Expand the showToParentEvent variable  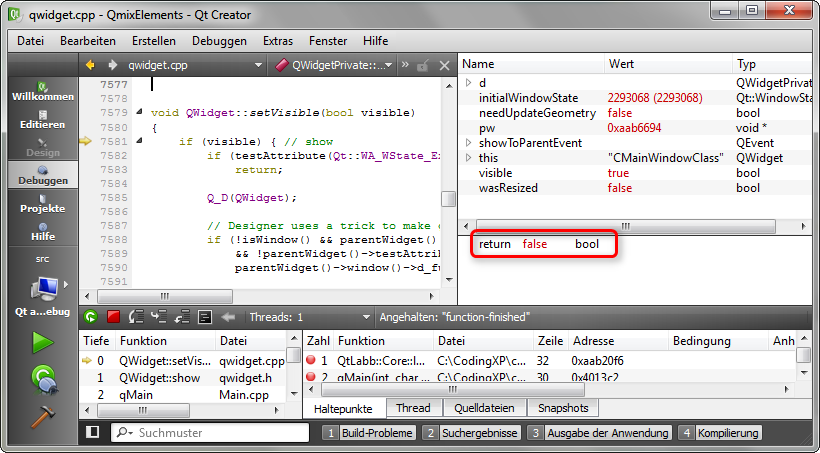coord(468,143)
